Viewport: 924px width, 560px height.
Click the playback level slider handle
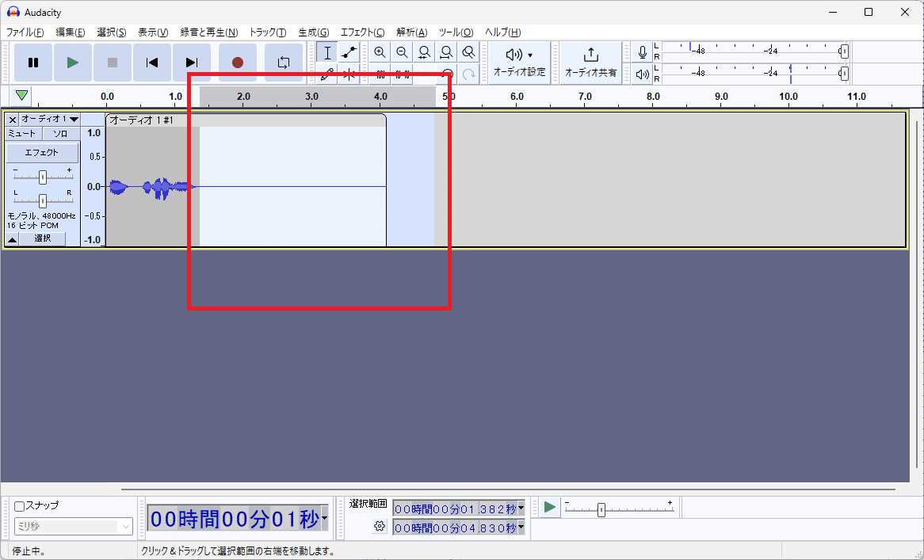[x=844, y=74]
